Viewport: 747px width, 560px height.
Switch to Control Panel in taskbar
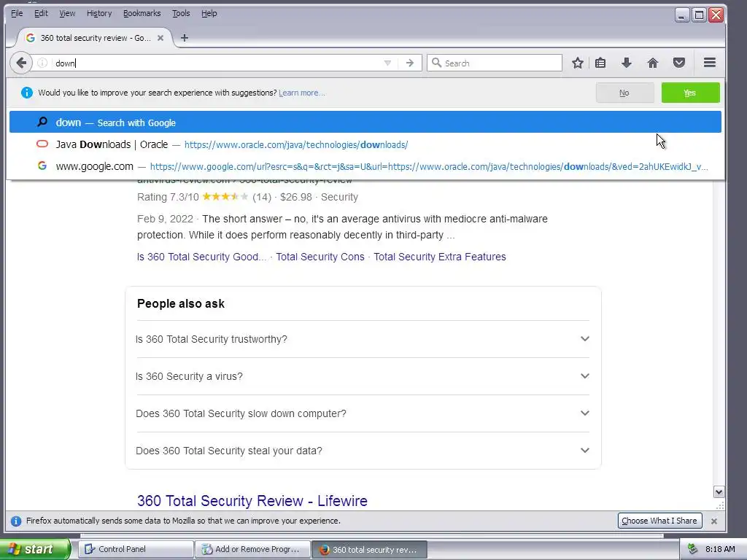[136, 549]
